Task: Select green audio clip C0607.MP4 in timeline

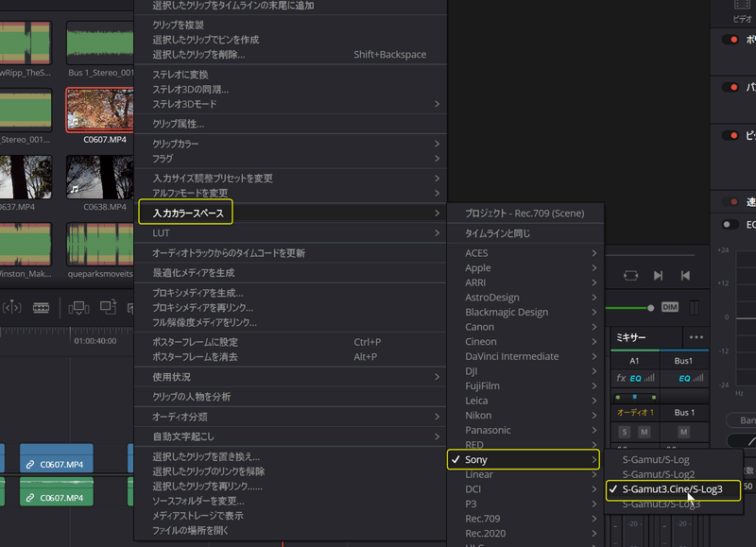Action: tap(57, 491)
